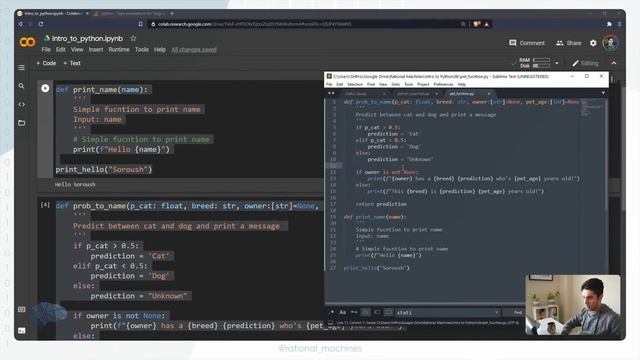
Task: Toggle case sensitive in Sublime find bar
Action: tap(343, 313)
